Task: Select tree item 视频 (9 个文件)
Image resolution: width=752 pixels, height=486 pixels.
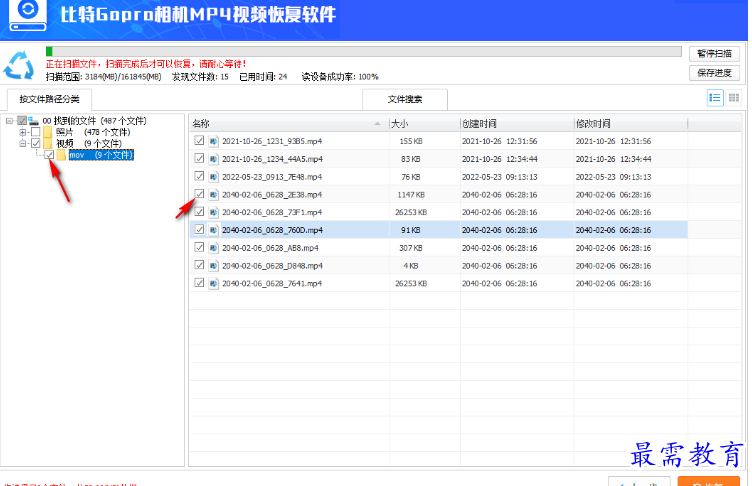Action: [89, 143]
